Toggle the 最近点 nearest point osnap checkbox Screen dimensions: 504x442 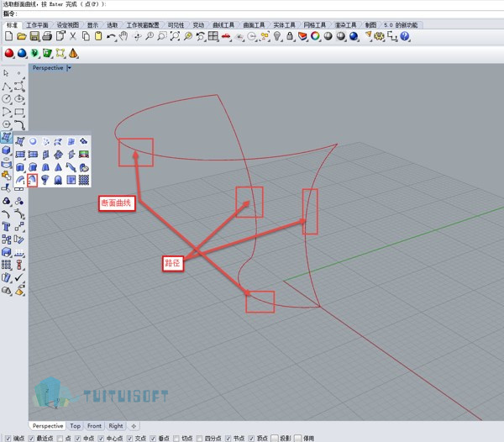[x=31, y=439]
